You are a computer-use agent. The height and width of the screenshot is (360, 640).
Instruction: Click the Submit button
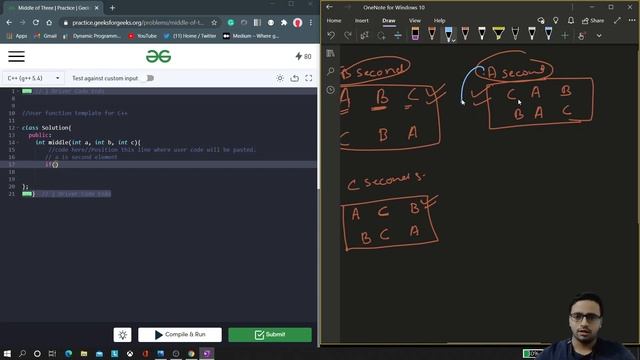pos(270,335)
